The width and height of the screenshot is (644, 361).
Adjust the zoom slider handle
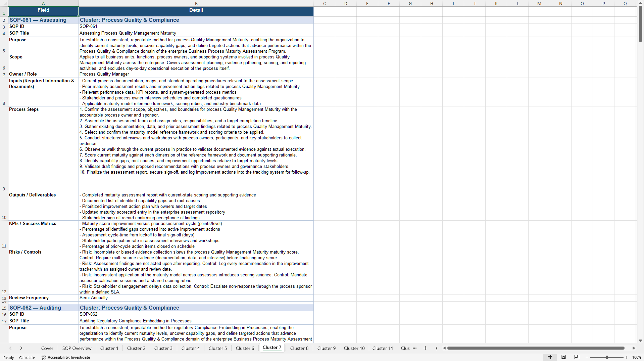pyautogui.click(x=607, y=357)
